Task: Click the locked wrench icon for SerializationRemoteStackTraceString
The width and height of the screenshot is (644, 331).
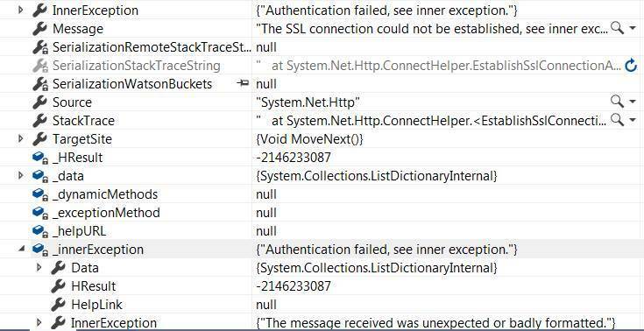Action: 39,46
